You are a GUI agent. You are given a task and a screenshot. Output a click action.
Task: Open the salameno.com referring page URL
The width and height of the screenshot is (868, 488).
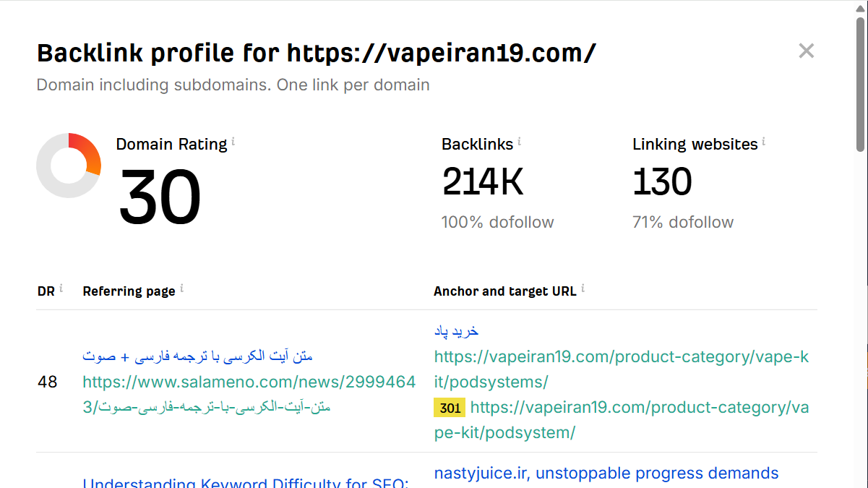point(249,382)
